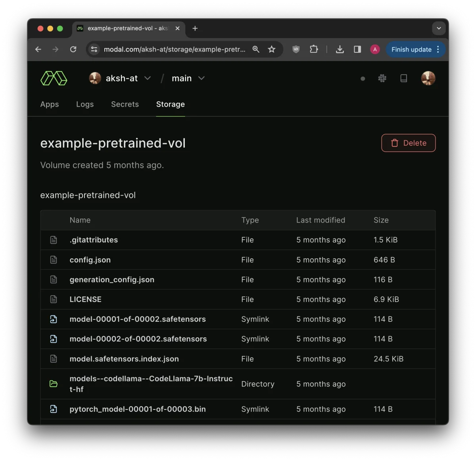476x461 pixels.
Task: Click symlink icon for model-00002-of-00002.safetensors
Action: 54,339
